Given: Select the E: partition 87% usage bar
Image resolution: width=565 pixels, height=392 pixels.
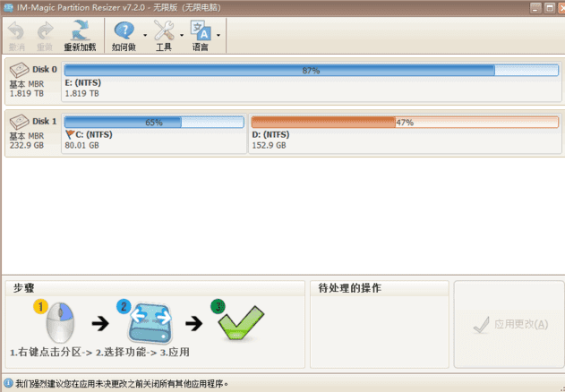Looking at the screenshot, I should tap(312, 71).
